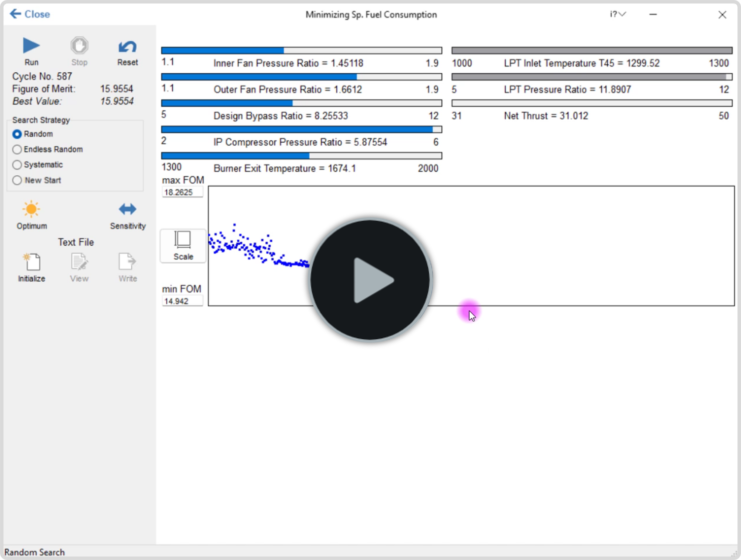Click the Burner Exit Temperature slider
This screenshot has height=560, width=741.
(x=302, y=156)
